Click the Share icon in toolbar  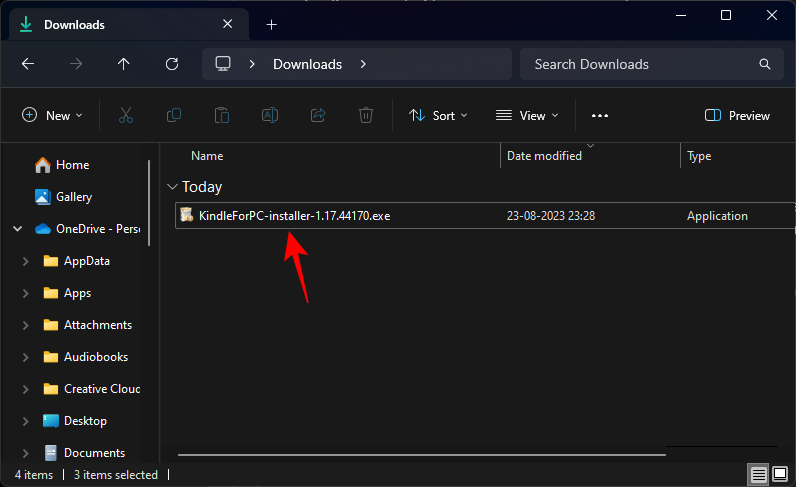318,116
